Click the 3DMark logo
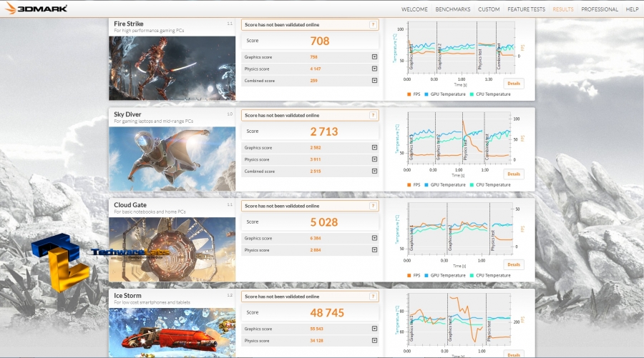The width and height of the screenshot is (644, 358). [35, 9]
